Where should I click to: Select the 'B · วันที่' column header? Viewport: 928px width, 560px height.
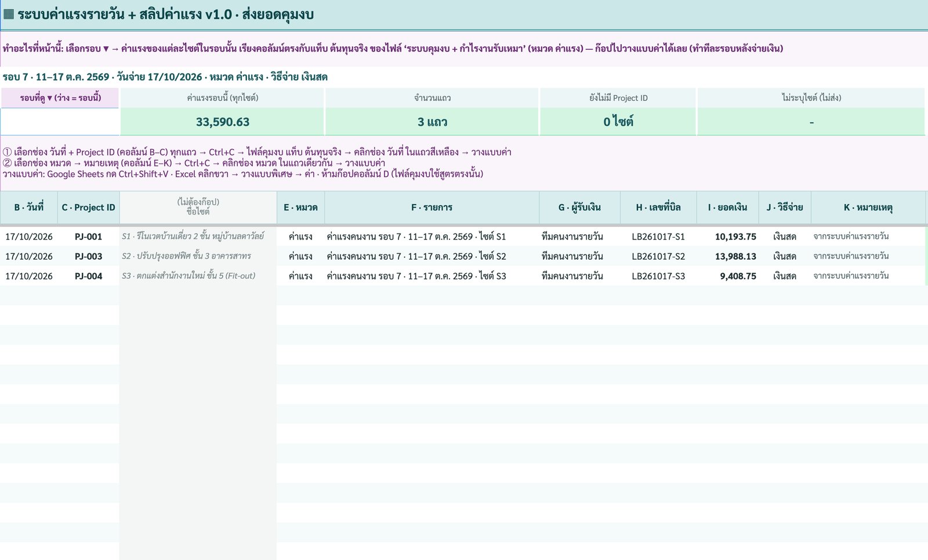(29, 208)
